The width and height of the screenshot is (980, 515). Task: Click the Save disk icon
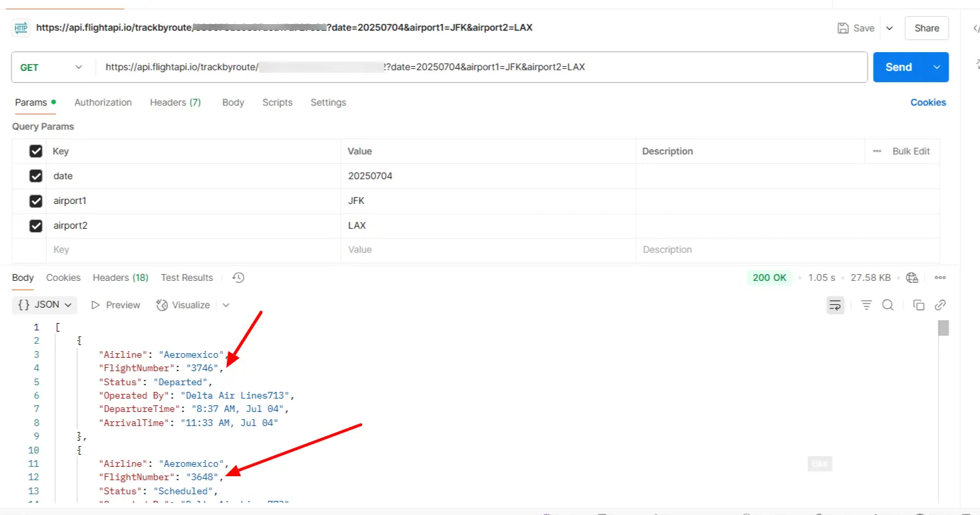point(843,28)
